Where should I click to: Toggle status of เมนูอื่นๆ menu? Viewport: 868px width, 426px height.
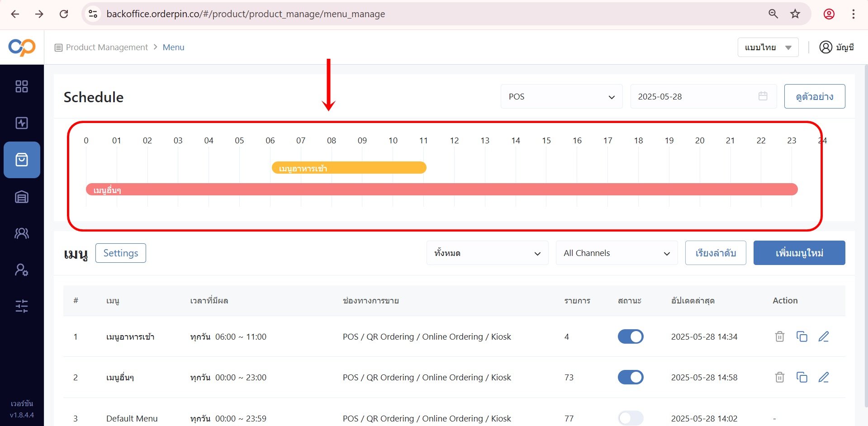pos(631,377)
